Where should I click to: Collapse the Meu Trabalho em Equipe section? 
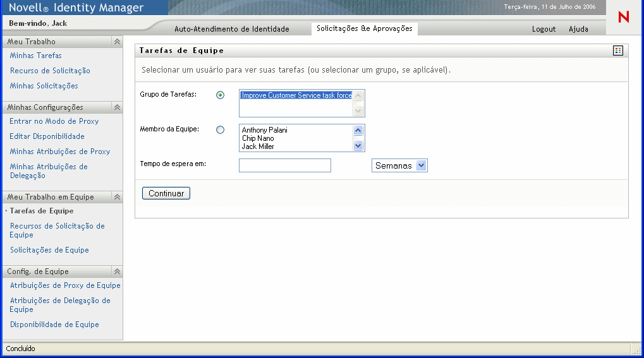pos(117,197)
